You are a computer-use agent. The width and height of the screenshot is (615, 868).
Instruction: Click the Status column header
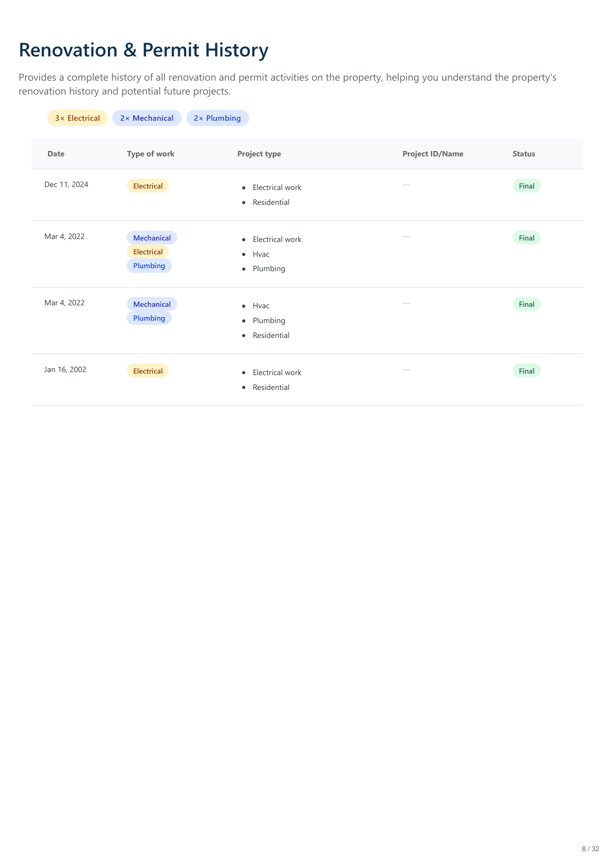[524, 154]
